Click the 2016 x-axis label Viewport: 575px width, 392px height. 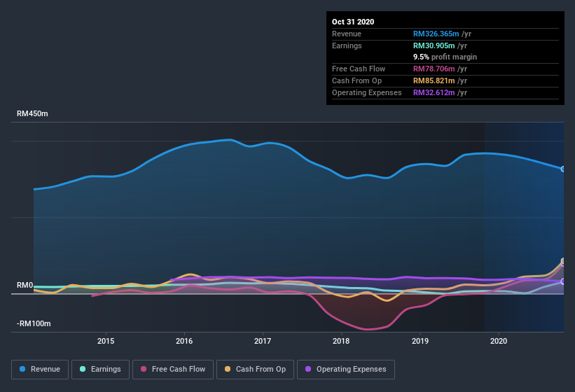[x=184, y=341]
